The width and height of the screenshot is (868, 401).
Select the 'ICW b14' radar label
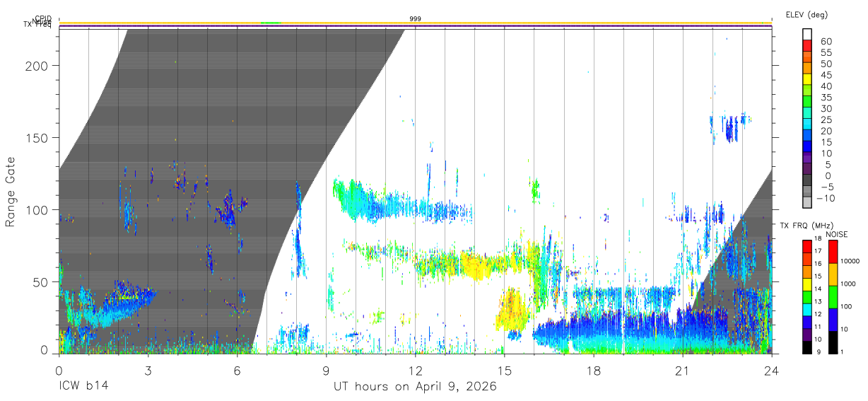click(83, 387)
